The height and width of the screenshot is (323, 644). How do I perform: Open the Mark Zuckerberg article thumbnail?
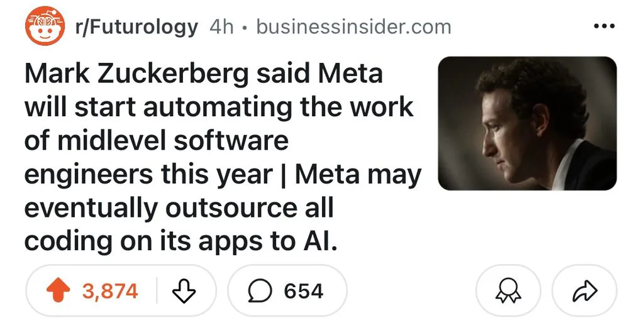click(528, 123)
